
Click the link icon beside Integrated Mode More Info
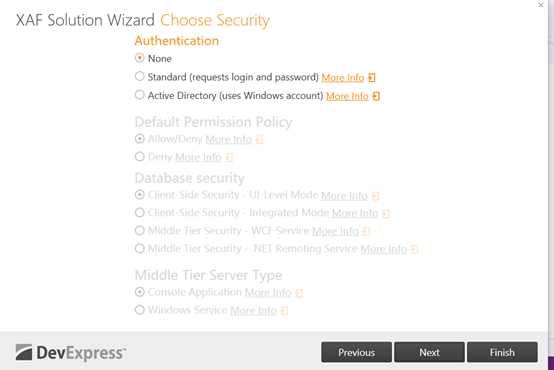pyautogui.click(x=386, y=213)
